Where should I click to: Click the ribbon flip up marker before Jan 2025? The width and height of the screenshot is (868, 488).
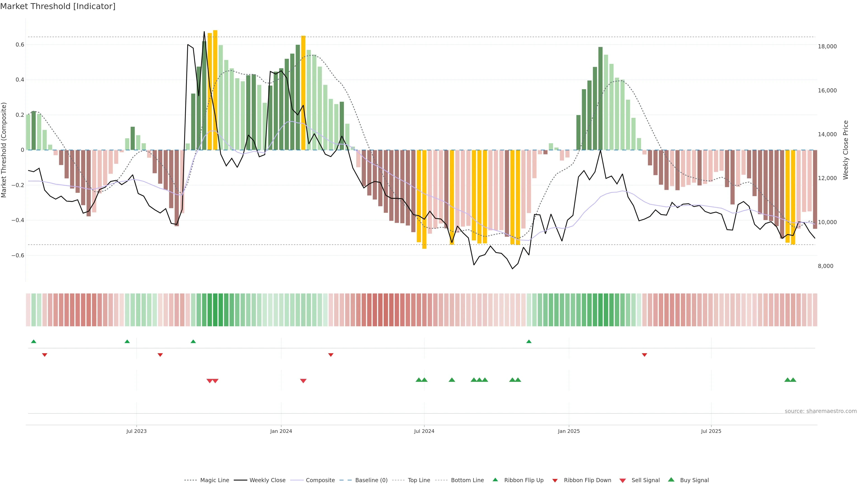(529, 342)
